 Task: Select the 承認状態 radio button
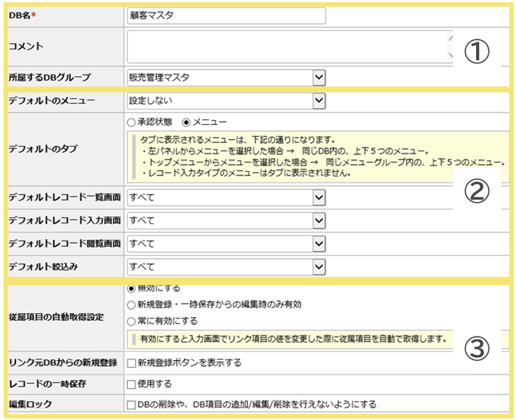[x=131, y=122]
